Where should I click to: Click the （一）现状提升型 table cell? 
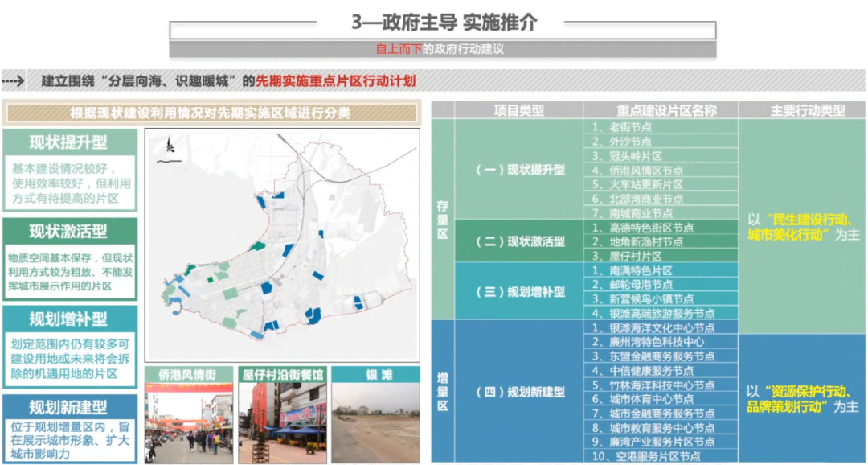tap(518, 170)
